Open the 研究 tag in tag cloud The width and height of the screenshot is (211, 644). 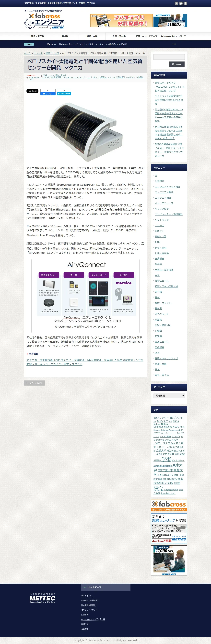[x=158, y=489]
